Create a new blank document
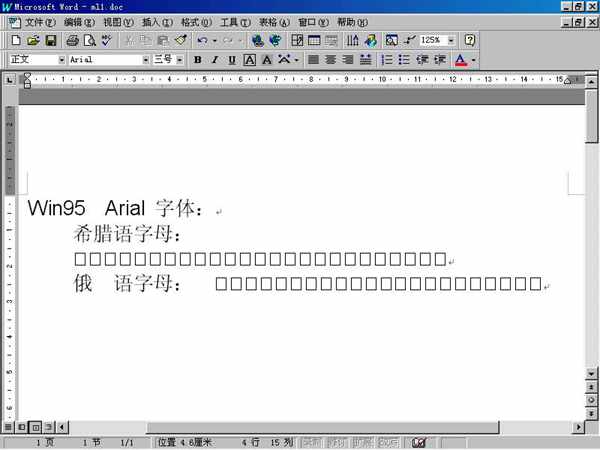Viewport: 600px width, 450px height. 16,40
